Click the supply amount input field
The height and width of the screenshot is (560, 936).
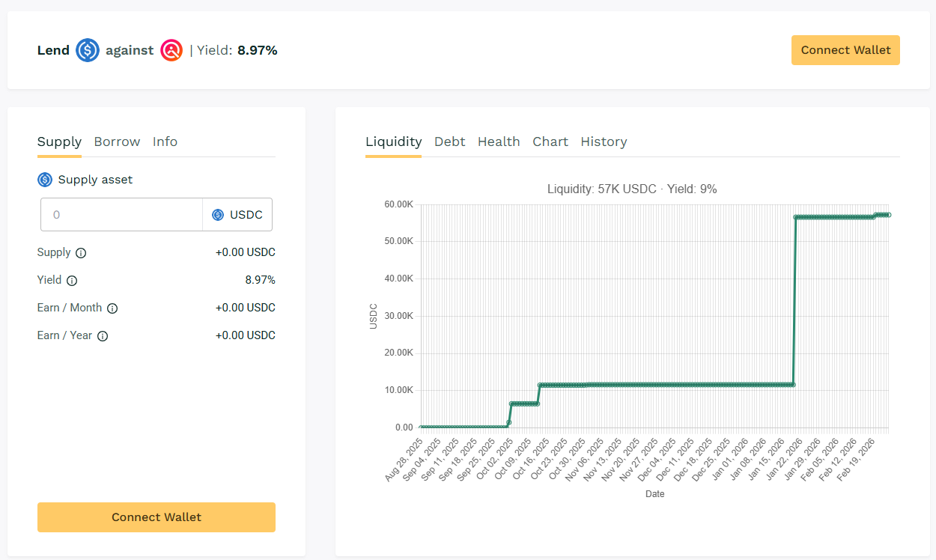pyautogui.click(x=121, y=215)
